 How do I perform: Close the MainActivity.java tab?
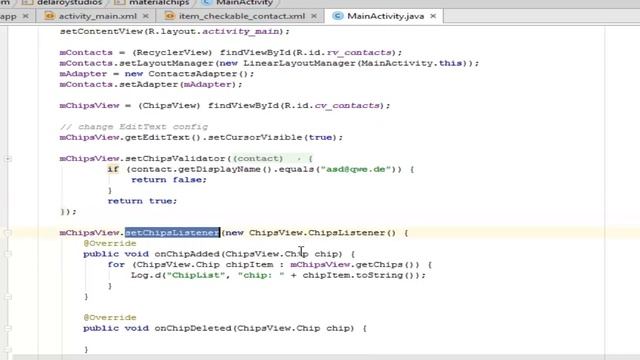[433, 16]
